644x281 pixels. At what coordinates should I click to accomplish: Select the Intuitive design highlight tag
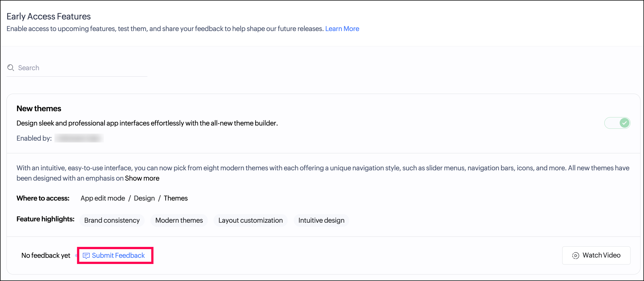(x=321, y=220)
